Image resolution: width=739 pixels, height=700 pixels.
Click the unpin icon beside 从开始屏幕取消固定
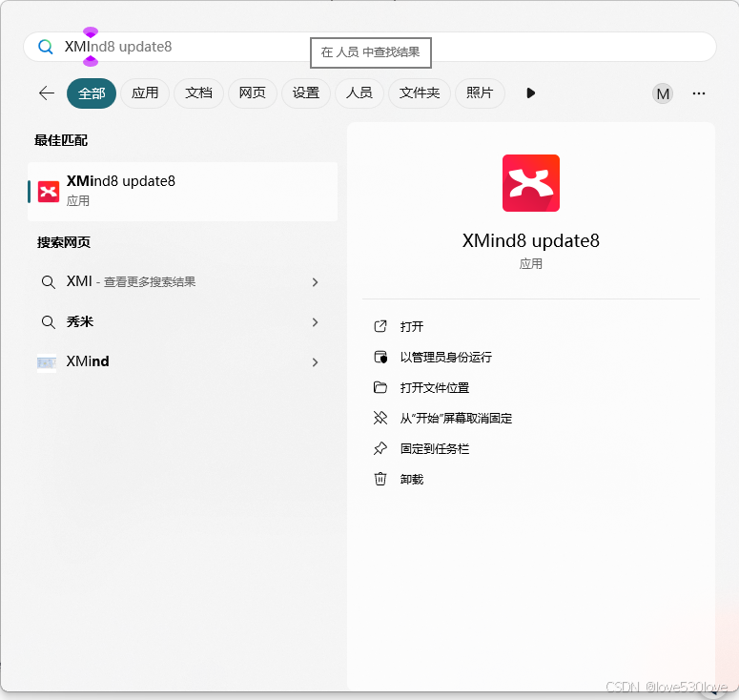pos(380,418)
